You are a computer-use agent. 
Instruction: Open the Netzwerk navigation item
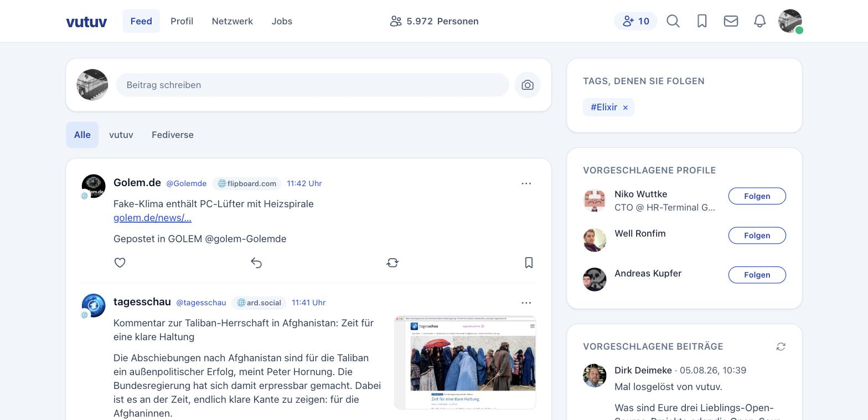(232, 21)
